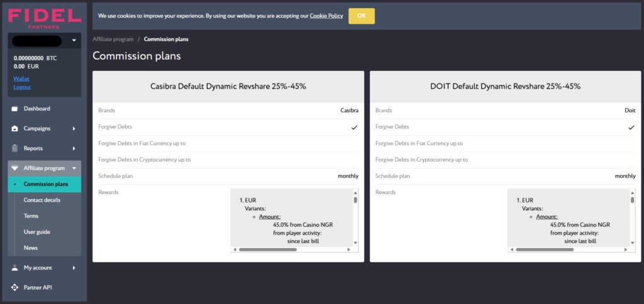Expand the Campaigns submenu arrow
The image size is (644, 304).
(74, 128)
